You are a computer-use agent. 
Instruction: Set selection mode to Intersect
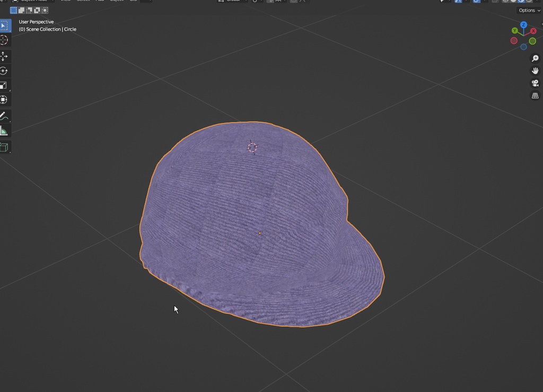tap(45, 11)
